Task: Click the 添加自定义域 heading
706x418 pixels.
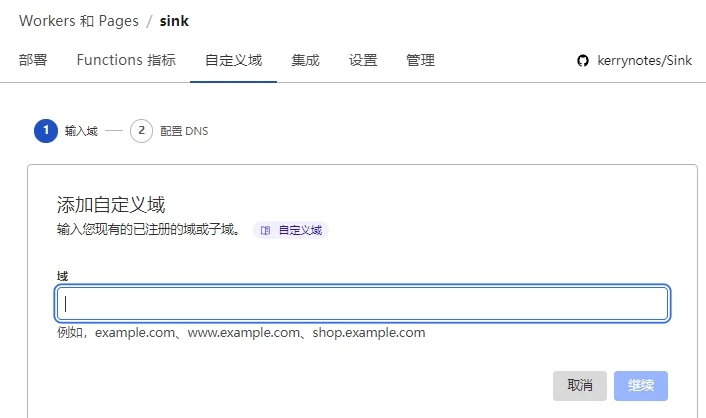Action: pos(111,204)
